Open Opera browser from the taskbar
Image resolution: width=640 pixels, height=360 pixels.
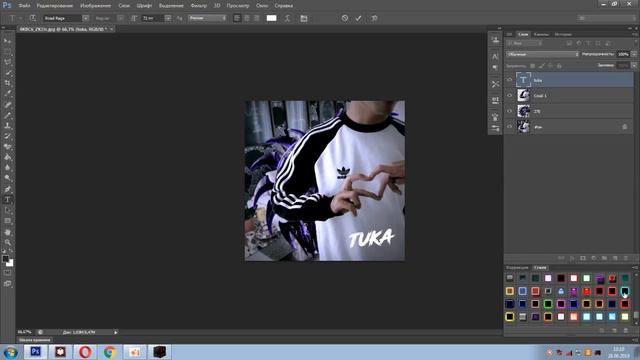[85, 351]
